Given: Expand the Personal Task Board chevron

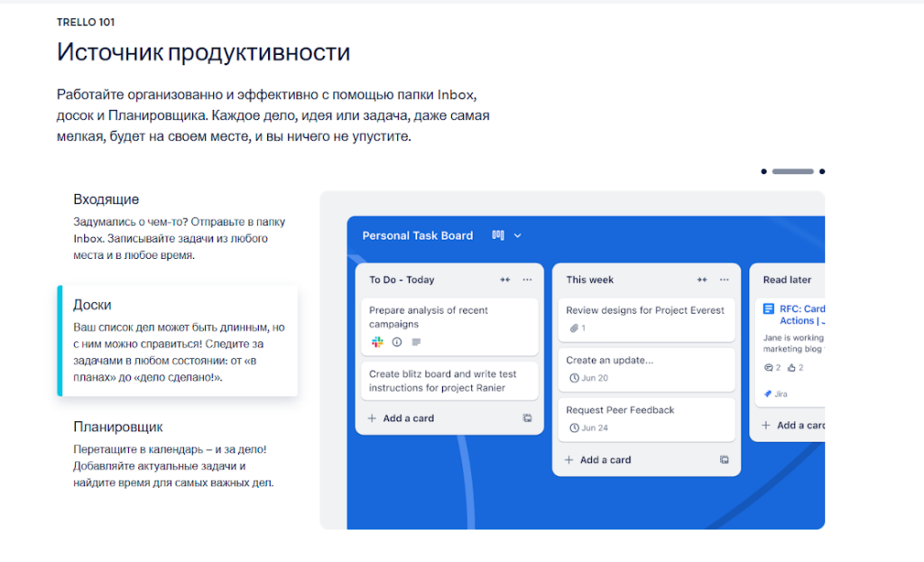Looking at the screenshot, I should [x=517, y=235].
